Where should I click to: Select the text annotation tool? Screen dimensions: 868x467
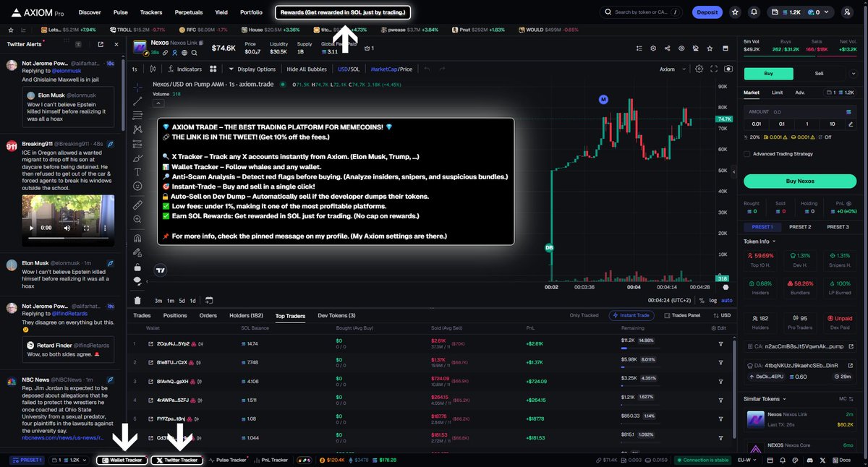(x=138, y=172)
